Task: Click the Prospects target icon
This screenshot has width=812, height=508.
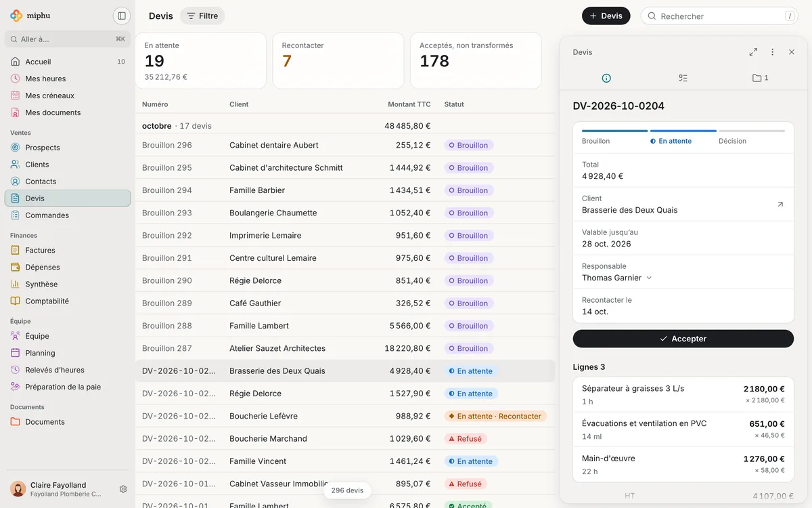Action: pos(16,148)
